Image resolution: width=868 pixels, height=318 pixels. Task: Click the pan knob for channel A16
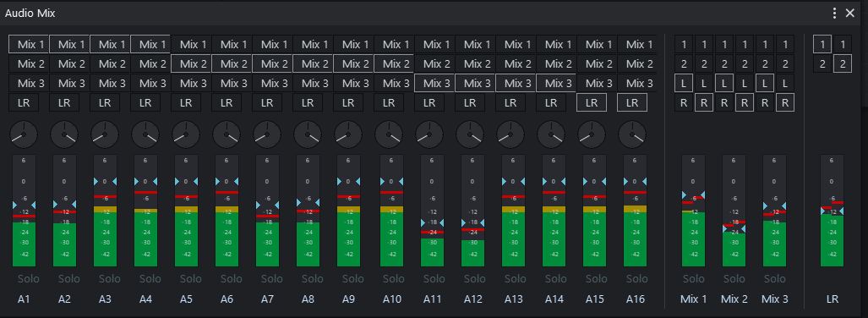point(632,134)
